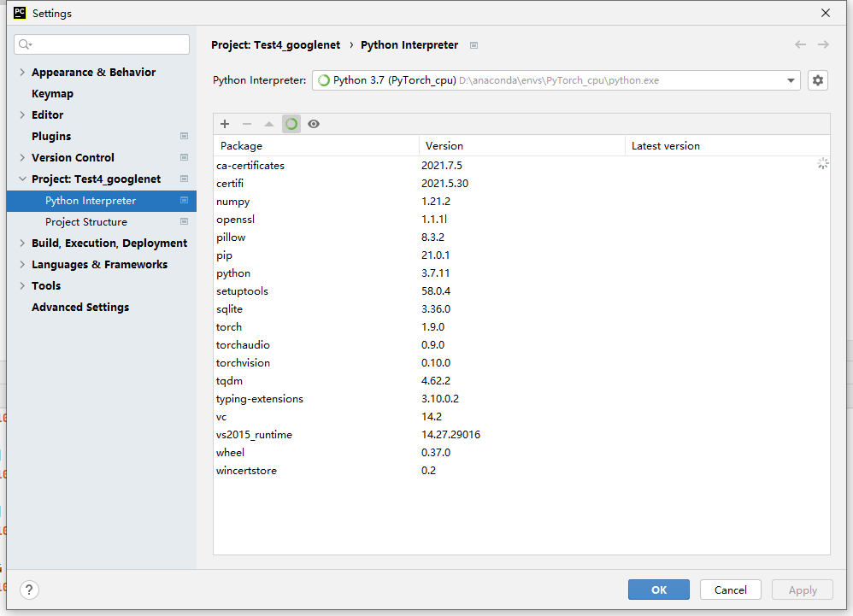Click the project-level icon on the Version Control row
853x616 pixels.
pos(184,157)
